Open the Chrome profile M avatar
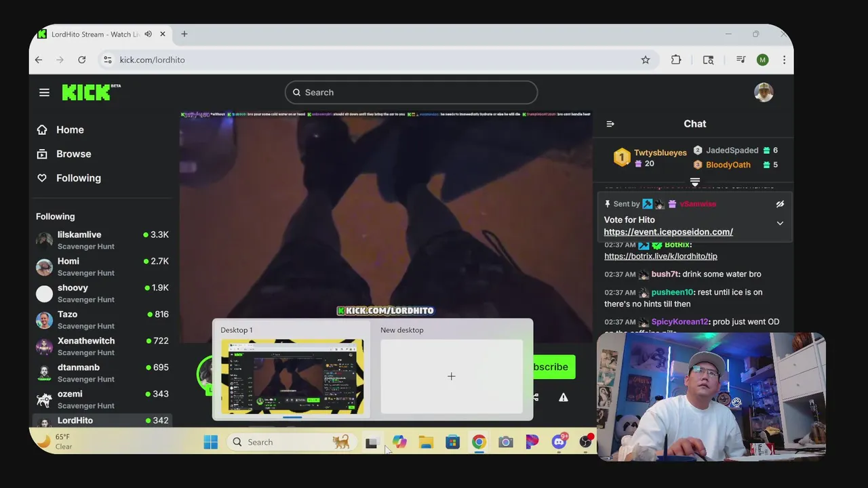Viewport: 868px width, 488px height. (762, 60)
